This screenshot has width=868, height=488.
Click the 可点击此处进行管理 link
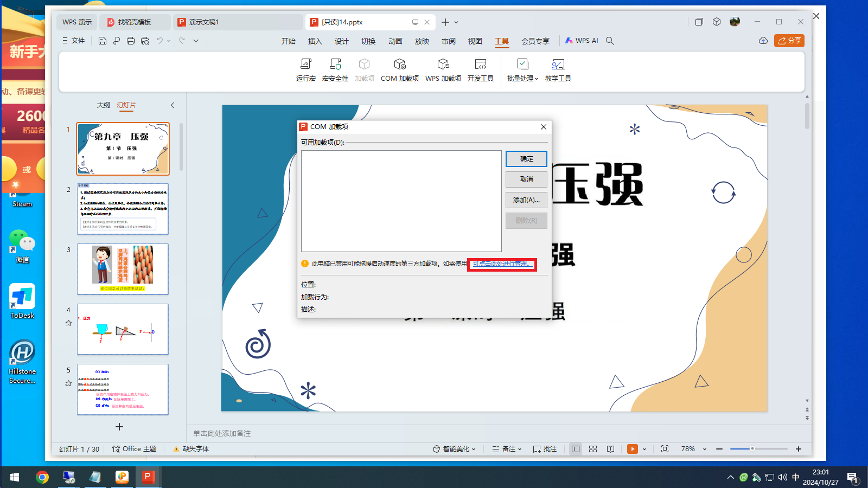(x=502, y=264)
